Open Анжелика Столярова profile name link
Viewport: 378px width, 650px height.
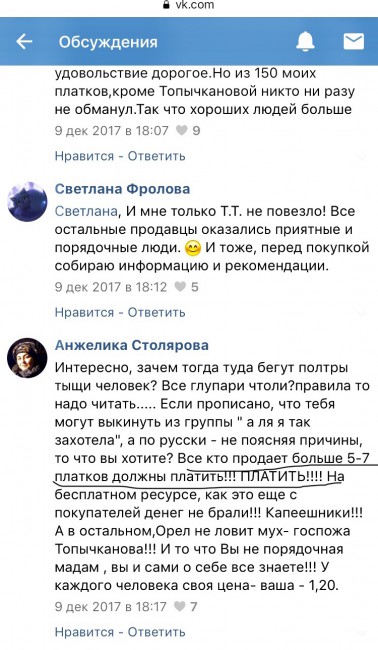click(131, 345)
